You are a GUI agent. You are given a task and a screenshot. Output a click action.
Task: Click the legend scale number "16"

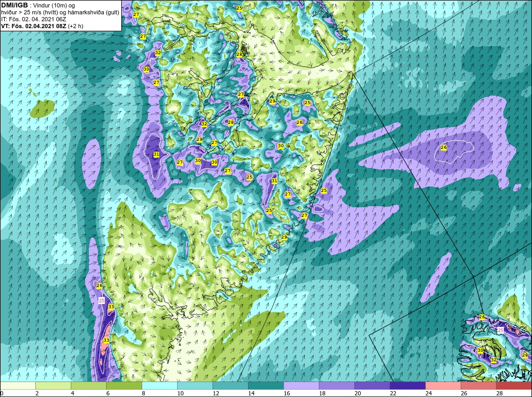tap(286, 393)
